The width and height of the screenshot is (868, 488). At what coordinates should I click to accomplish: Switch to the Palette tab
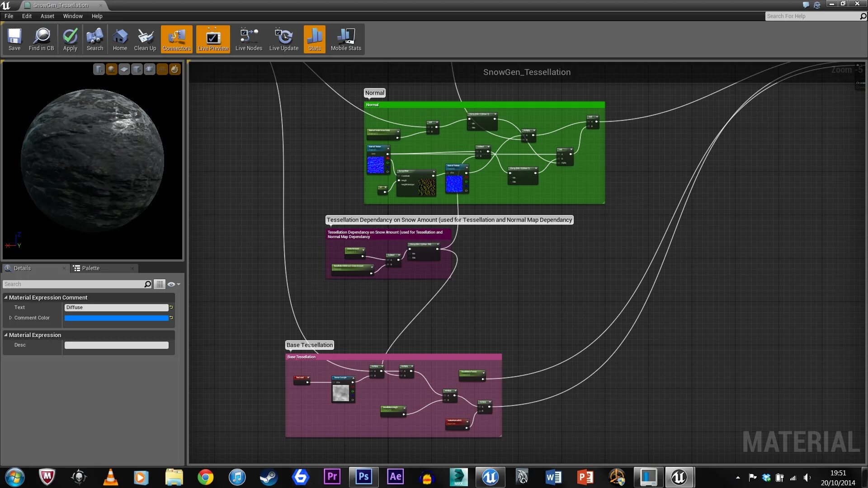pos(90,268)
